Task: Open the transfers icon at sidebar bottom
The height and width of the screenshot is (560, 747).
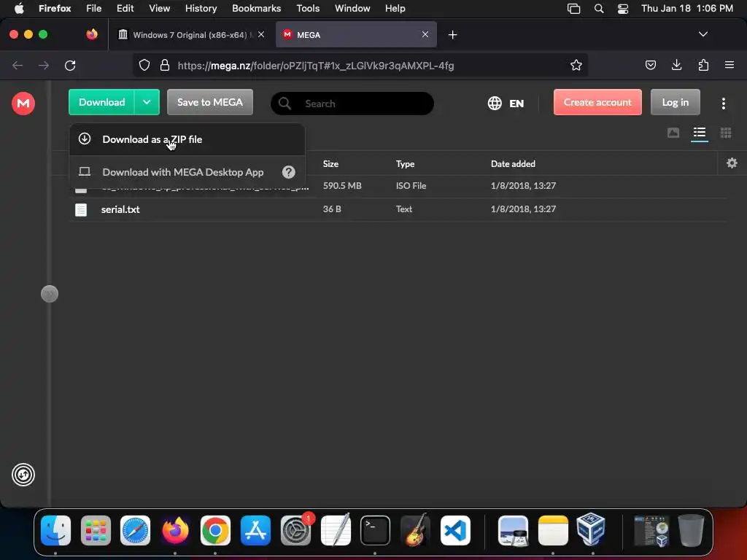Action: (x=23, y=474)
